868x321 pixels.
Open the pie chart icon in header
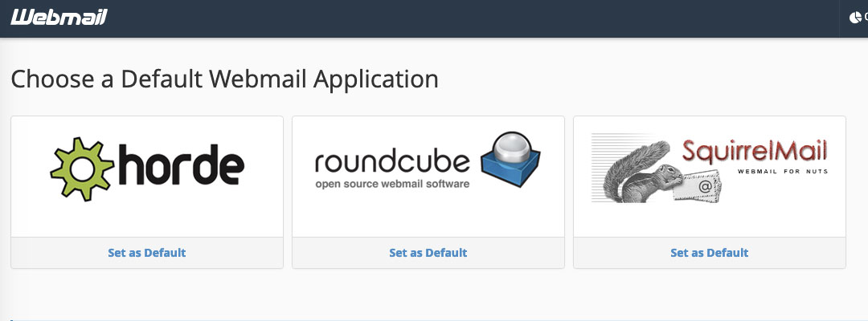855,18
